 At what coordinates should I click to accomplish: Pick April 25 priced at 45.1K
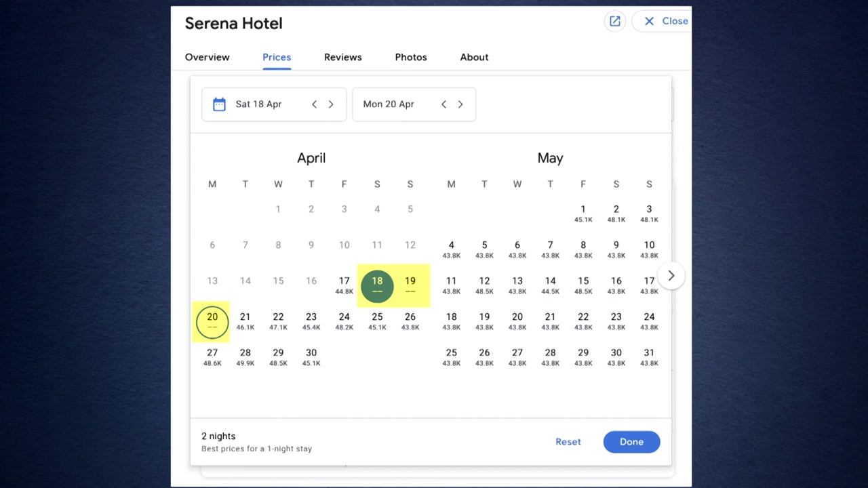tap(377, 321)
